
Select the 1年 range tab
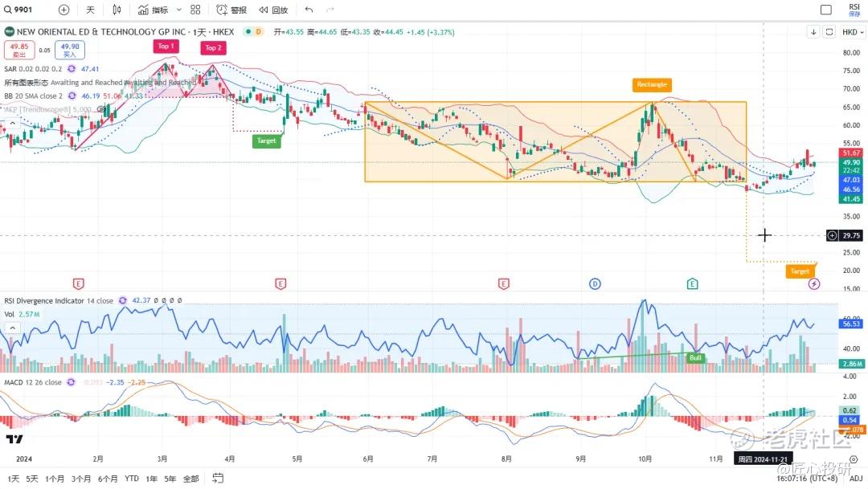(x=151, y=479)
